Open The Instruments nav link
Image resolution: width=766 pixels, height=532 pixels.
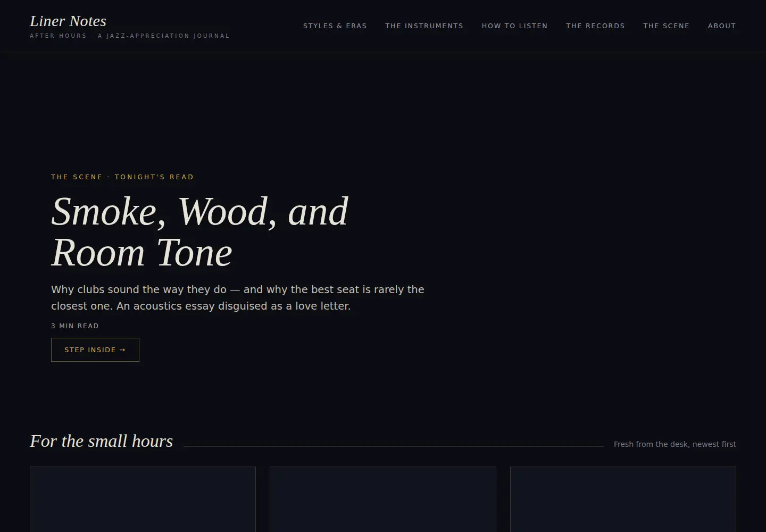(x=424, y=26)
